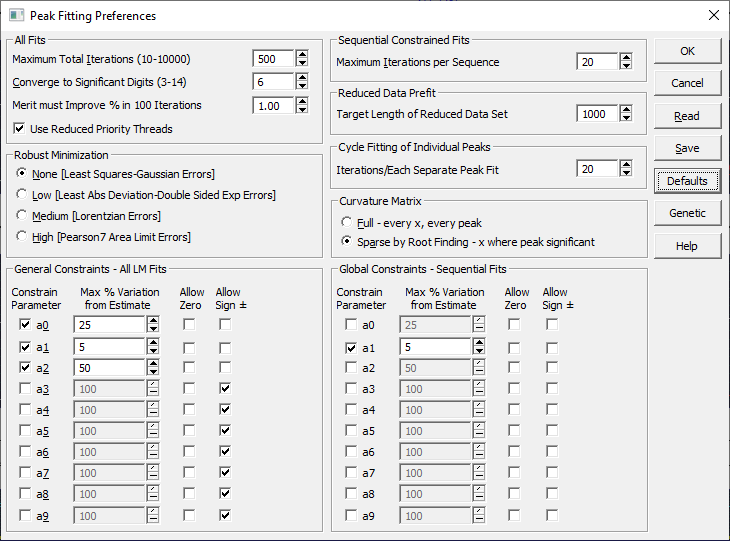The width and height of the screenshot is (730, 541).
Task: Close the Peak Fitting Preferences dialog
Action: [713, 16]
